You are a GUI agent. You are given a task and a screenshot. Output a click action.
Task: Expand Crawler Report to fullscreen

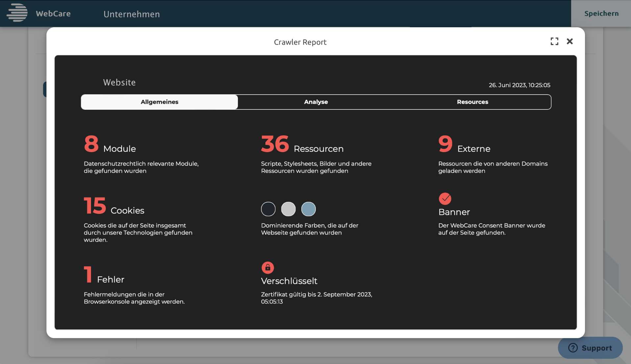[554, 41]
